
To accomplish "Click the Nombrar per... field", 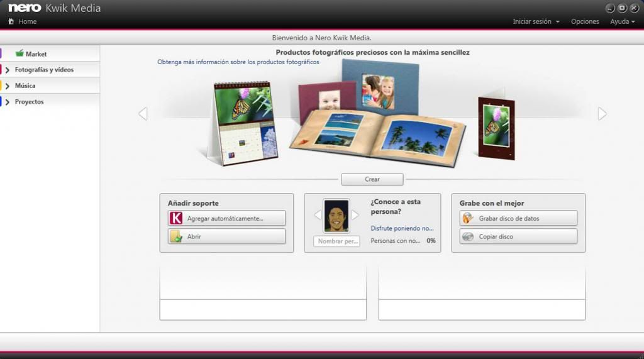I will coord(337,241).
